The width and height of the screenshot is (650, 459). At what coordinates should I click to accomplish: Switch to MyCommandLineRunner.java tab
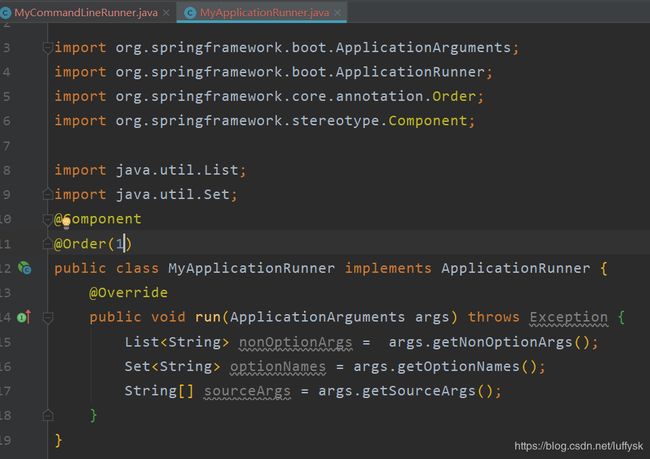coord(86,12)
